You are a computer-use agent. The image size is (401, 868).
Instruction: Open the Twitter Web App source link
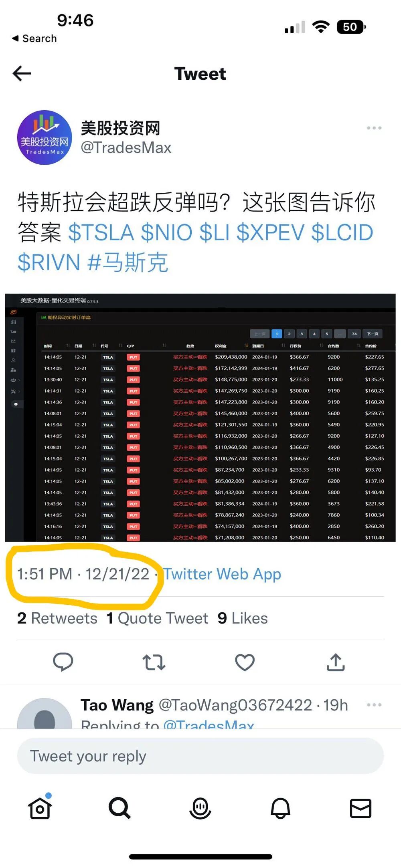point(222,574)
